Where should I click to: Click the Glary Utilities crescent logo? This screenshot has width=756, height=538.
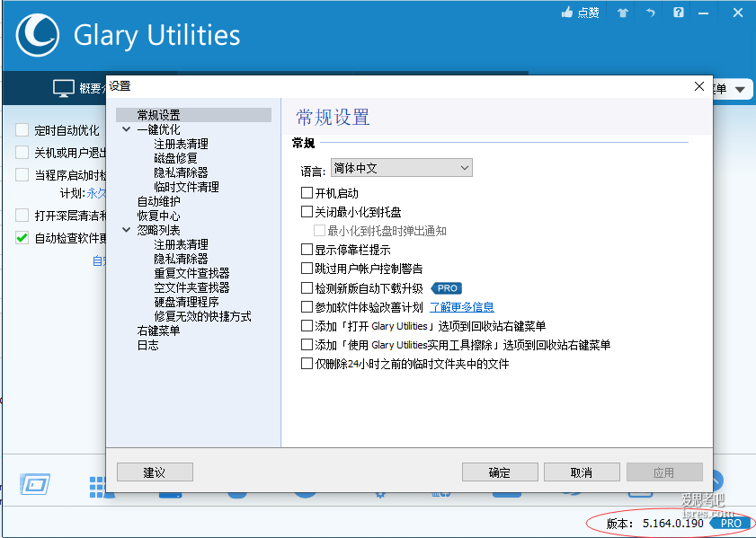click(37, 35)
